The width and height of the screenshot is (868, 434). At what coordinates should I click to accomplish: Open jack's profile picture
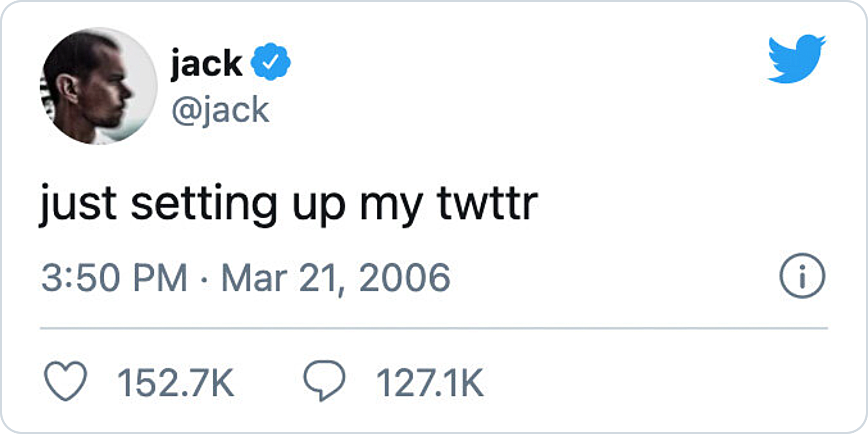coord(99,86)
